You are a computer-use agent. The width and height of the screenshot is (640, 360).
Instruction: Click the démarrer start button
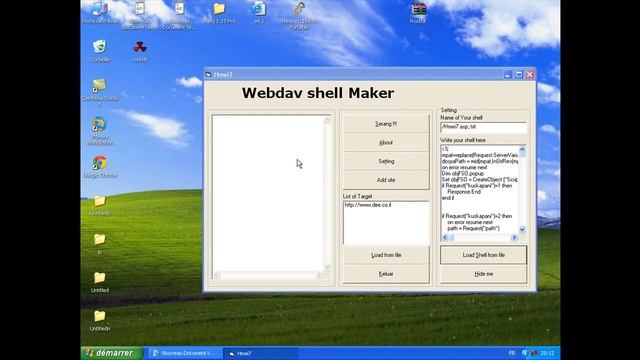click(111, 353)
